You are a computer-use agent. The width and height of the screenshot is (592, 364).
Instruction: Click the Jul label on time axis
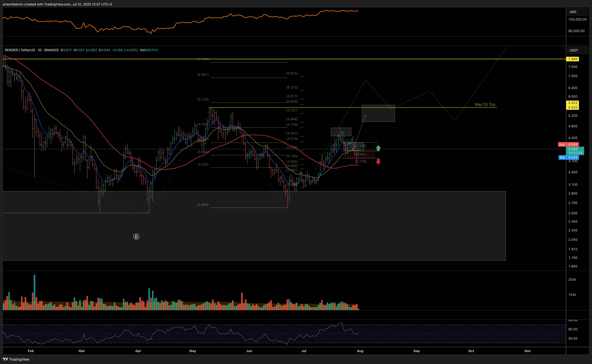coord(304,351)
